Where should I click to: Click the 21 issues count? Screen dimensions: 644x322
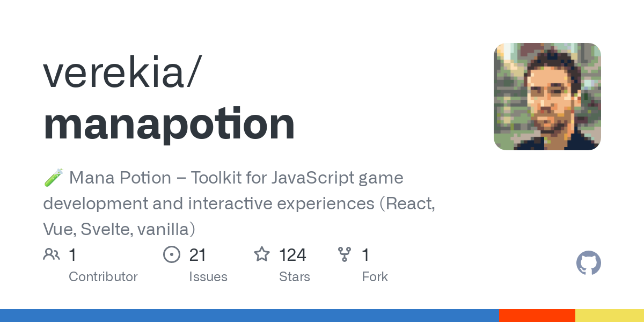click(x=197, y=255)
